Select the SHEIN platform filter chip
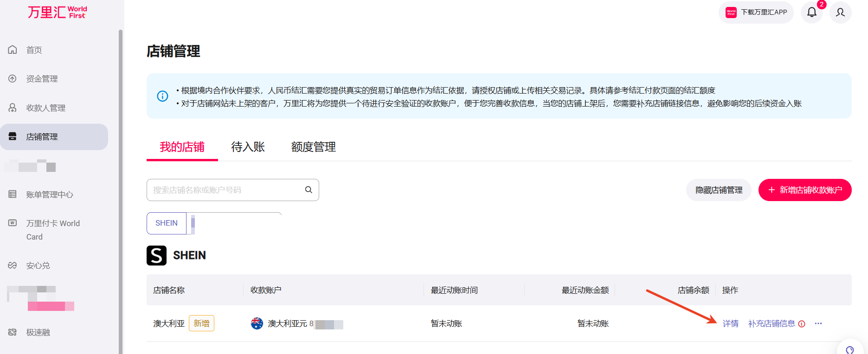The height and width of the screenshot is (354, 868). pos(167,223)
